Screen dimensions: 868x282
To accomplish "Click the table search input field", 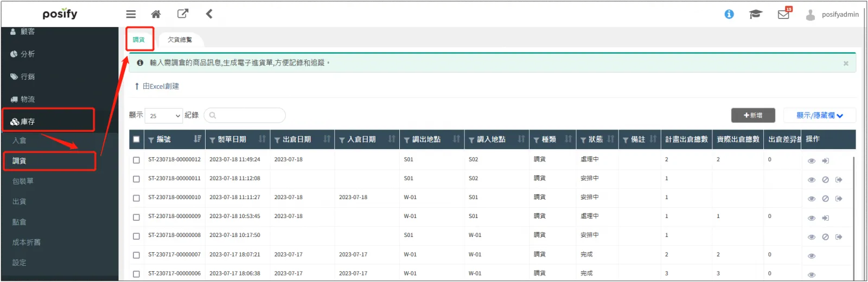I will pos(245,116).
